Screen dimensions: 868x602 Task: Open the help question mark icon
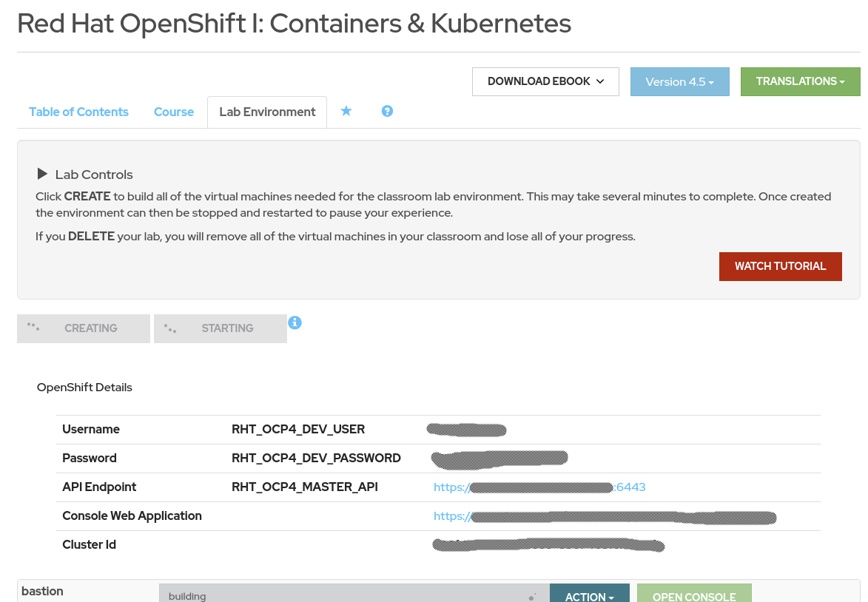[x=387, y=111]
